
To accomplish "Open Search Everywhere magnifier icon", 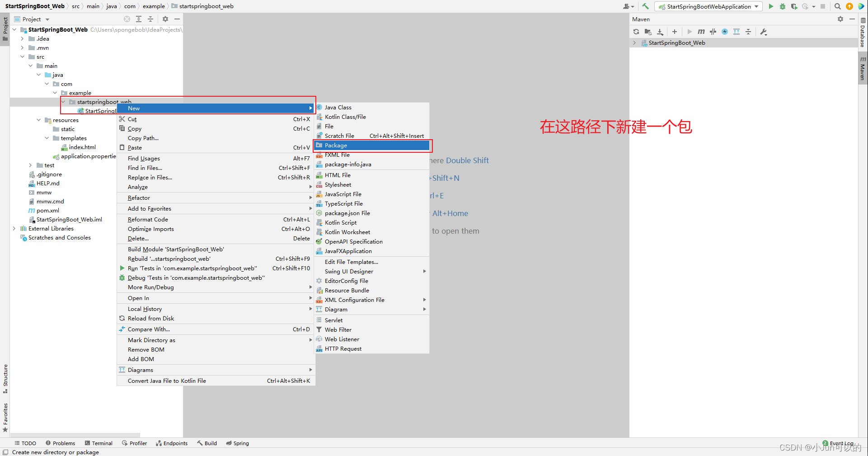I will point(838,6).
